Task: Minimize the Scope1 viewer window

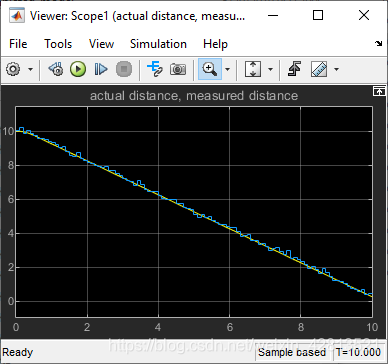Action: click(x=273, y=15)
